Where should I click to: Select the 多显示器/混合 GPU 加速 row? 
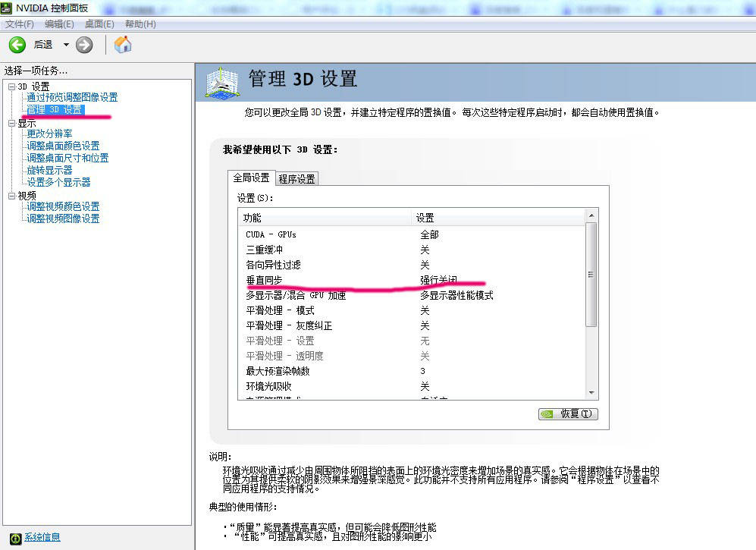click(413, 295)
